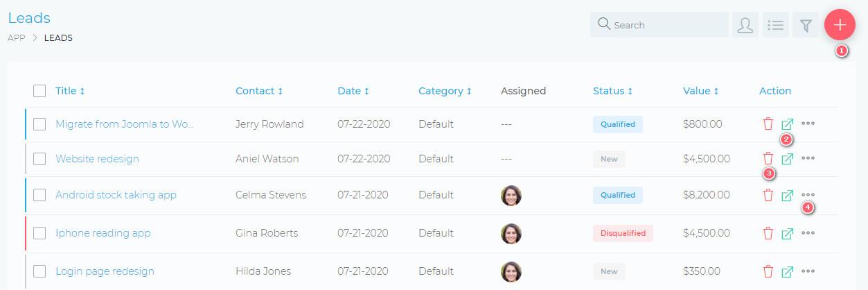The height and width of the screenshot is (290, 868).
Task: Open the funnel filter icon
Action: [806, 25]
